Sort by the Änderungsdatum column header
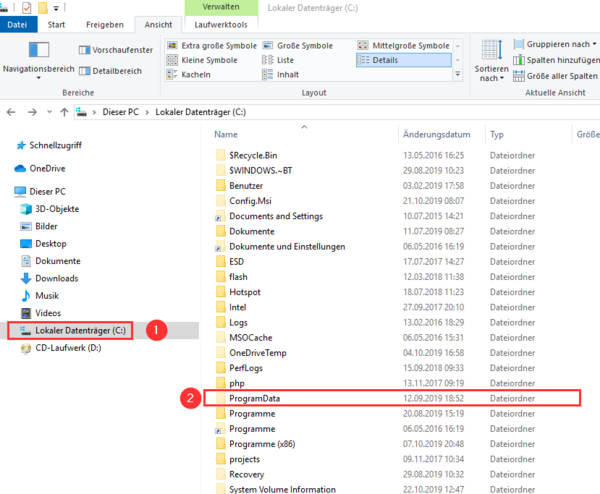This screenshot has width=600, height=494. (436, 134)
